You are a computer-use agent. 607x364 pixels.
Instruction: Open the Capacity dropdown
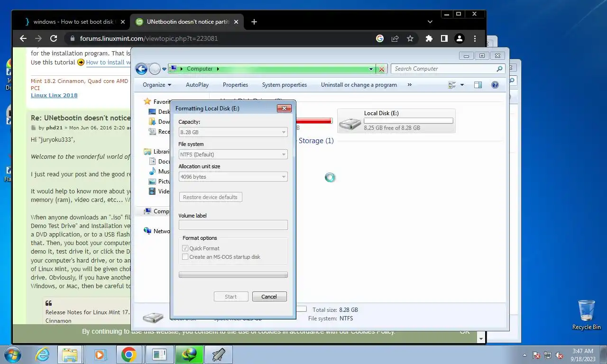click(233, 132)
